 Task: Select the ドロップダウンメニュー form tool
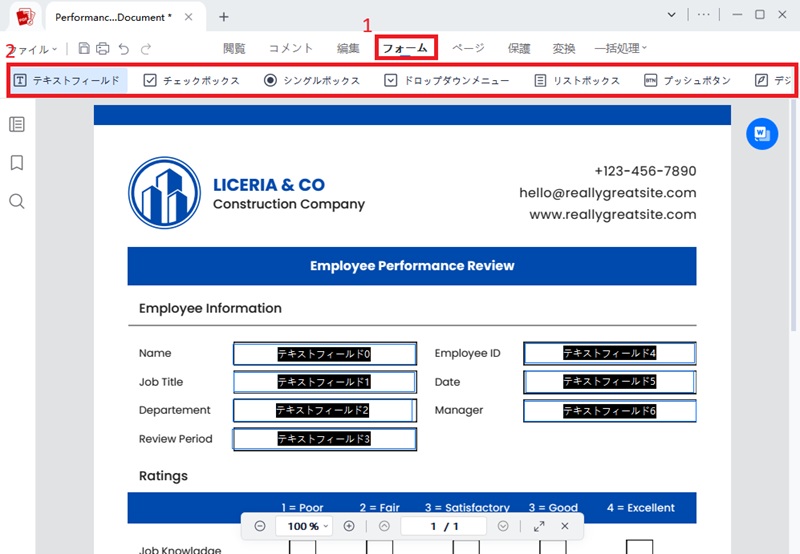[446, 81]
